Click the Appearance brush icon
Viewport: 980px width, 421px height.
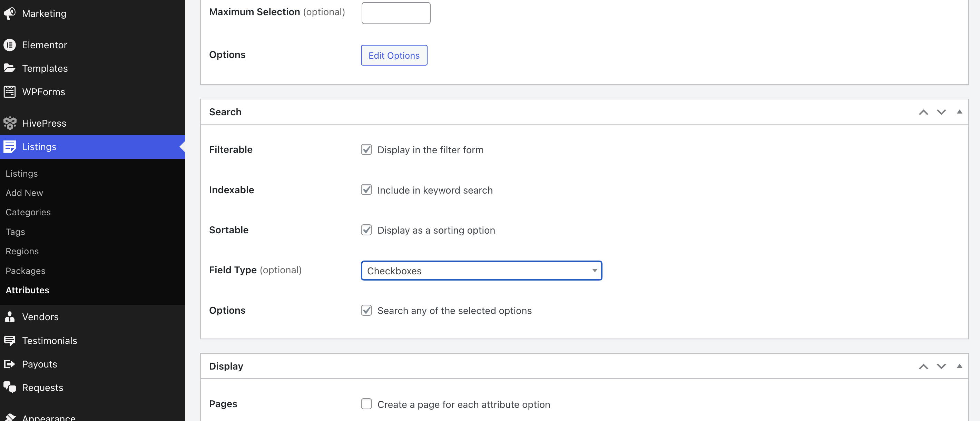pos(10,417)
